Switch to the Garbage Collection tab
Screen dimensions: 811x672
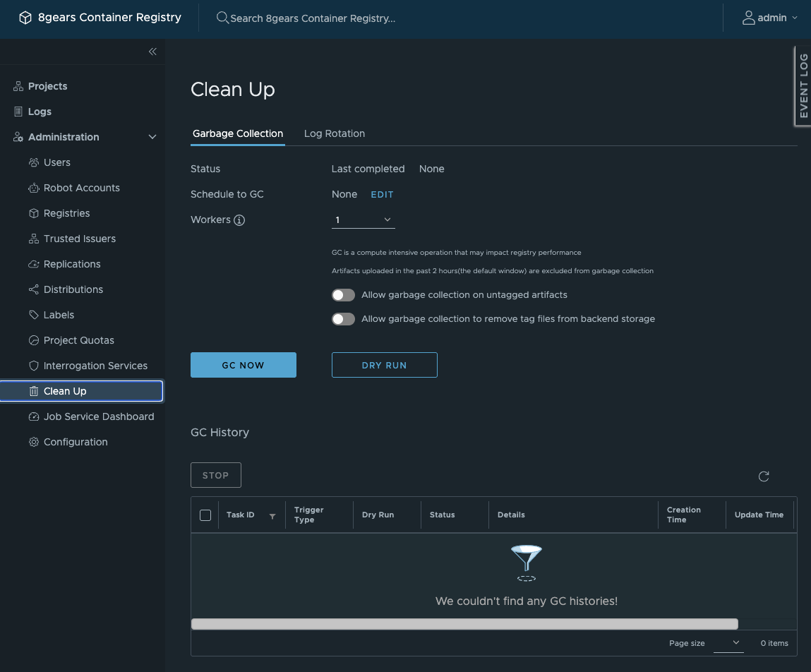point(237,133)
